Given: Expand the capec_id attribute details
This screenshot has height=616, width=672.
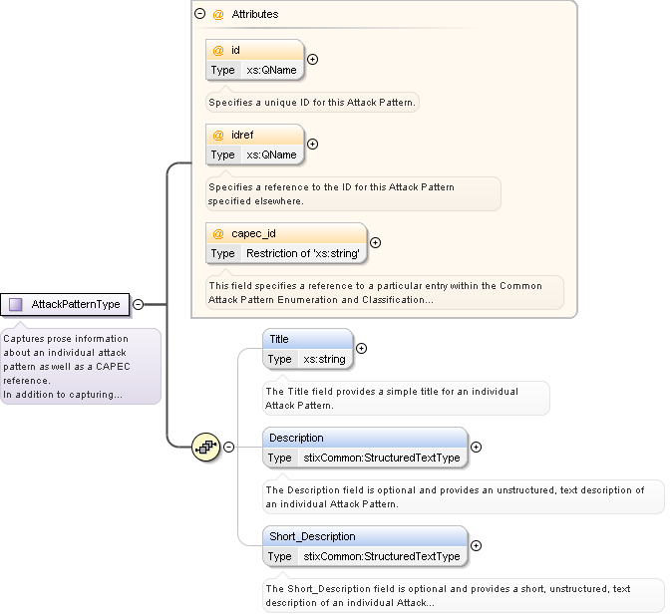Looking at the screenshot, I should [x=375, y=242].
